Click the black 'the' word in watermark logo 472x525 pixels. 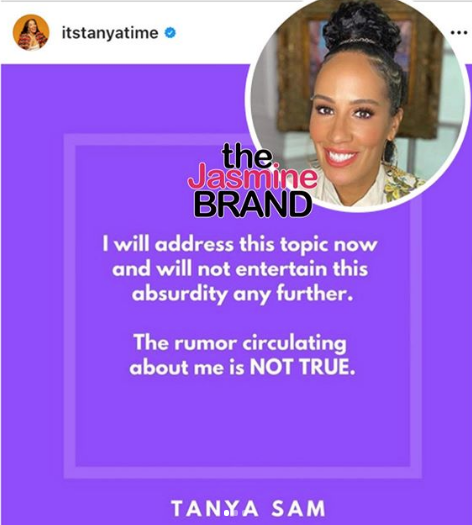coord(247,156)
